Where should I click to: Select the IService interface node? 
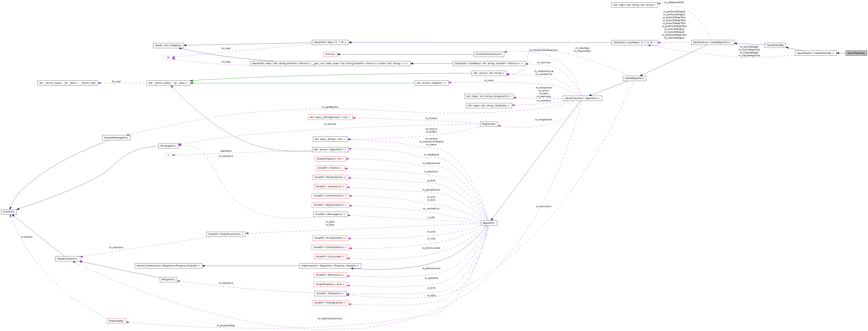click(x=330, y=54)
